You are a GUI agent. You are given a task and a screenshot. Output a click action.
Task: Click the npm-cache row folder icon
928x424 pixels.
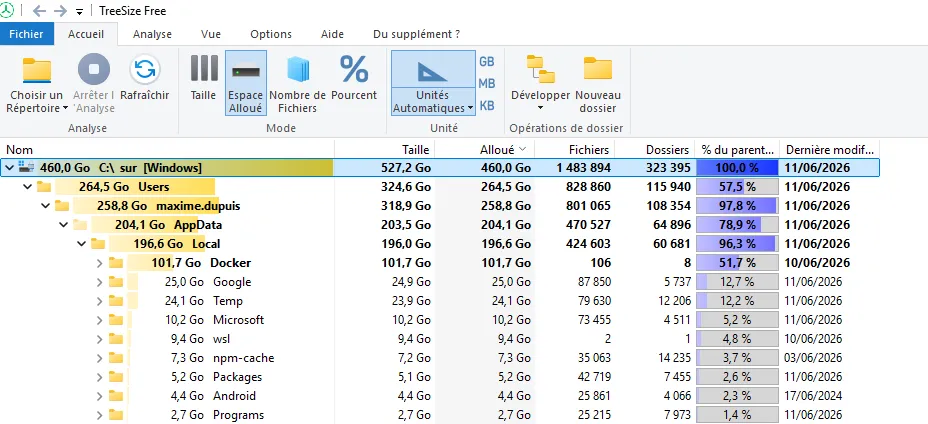pos(116,358)
